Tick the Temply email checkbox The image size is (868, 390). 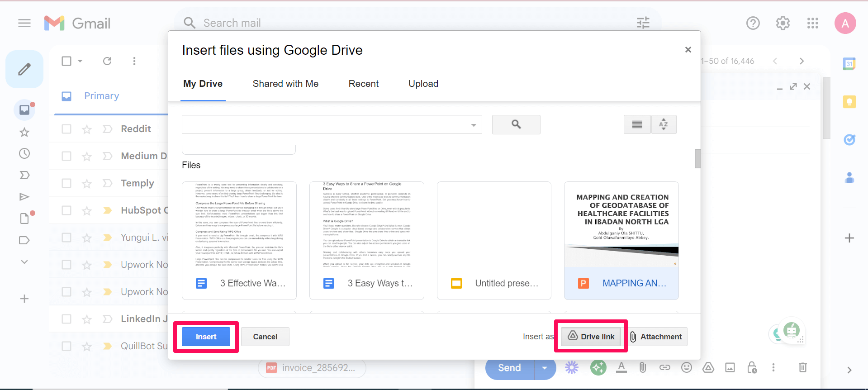click(66, 183)
